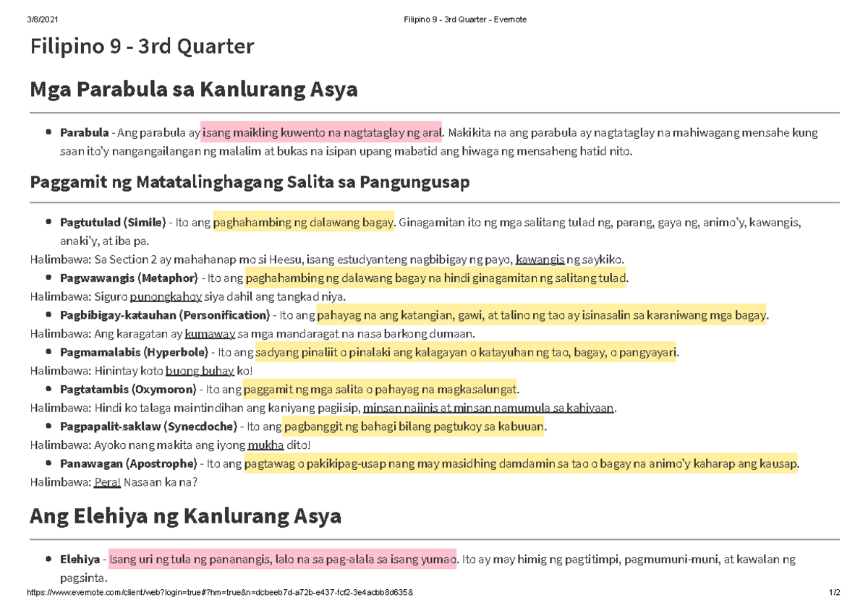Select the "Mga Parabula sa Kanlurang Asya" heading
This screenshot has height=613, width=868.
tap(193, 89)
